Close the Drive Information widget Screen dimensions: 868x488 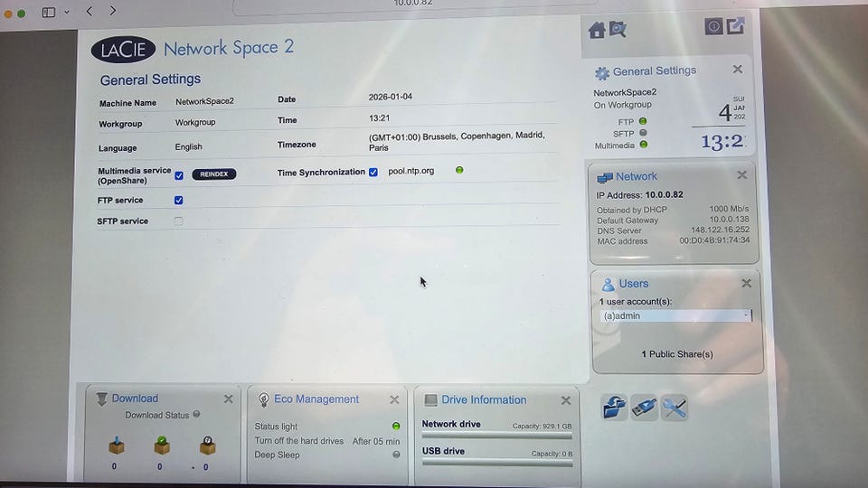point(565,400)
